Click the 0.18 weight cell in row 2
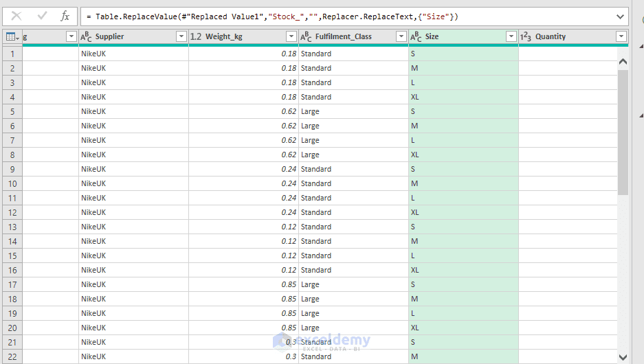The width and height of the screenshot is (644, 364). (x=243, y=68)
